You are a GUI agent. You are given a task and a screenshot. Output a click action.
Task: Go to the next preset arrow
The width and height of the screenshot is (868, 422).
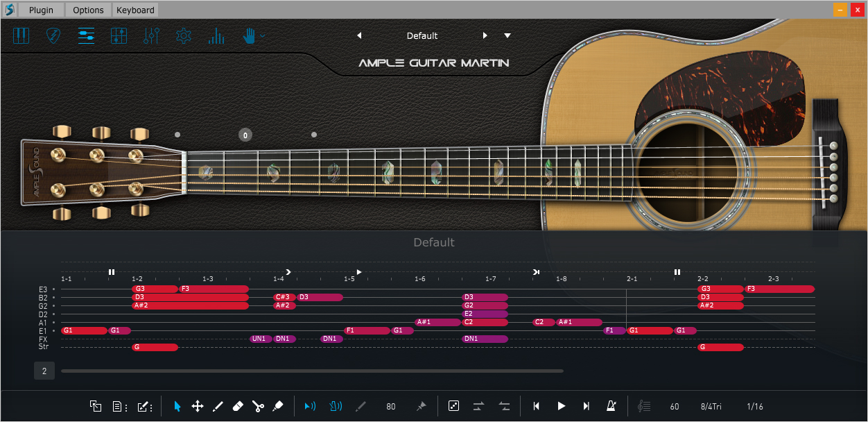(485, 35)
